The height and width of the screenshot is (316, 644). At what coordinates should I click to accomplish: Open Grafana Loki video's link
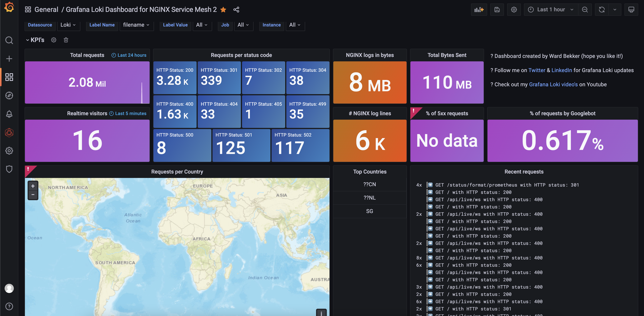coord(553,85)
